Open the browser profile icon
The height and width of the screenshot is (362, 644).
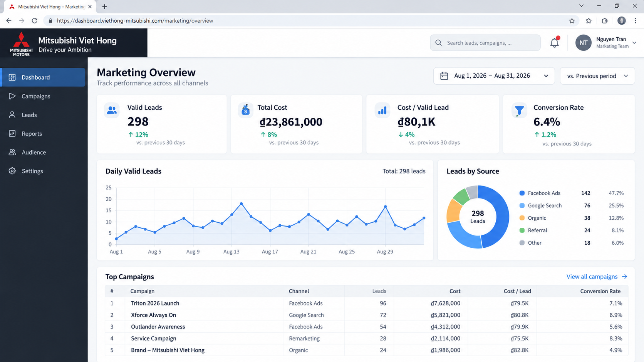click(621, 21)
